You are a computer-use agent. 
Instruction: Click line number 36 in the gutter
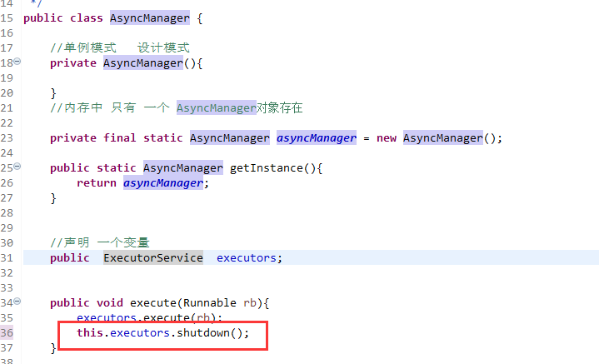coord(7,332)
